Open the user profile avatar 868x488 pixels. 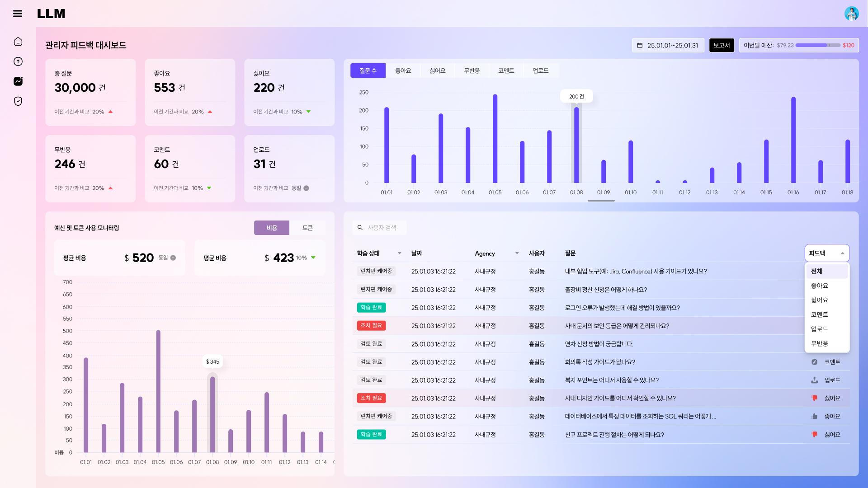click(851, 14)
